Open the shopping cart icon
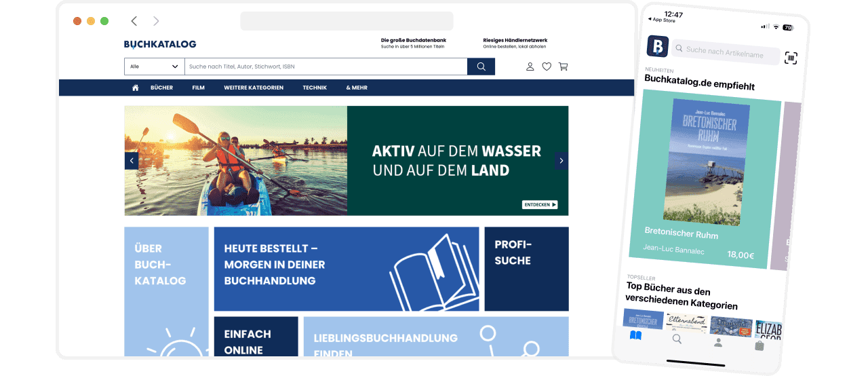Viewport: 868px width, 376px height. coord(563,67)
